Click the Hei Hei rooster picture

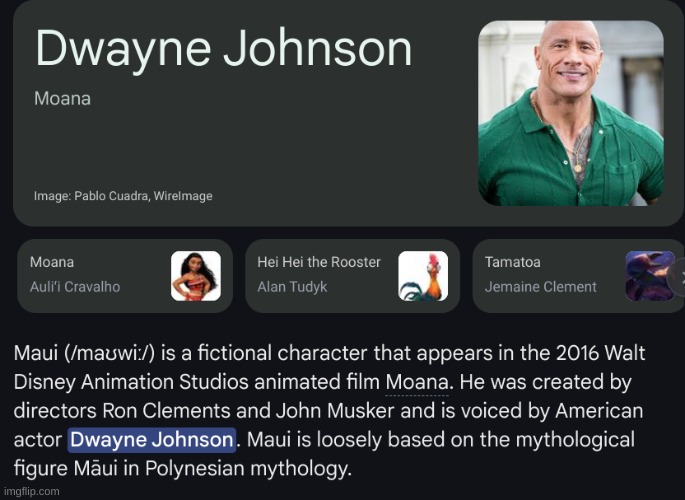423,276
